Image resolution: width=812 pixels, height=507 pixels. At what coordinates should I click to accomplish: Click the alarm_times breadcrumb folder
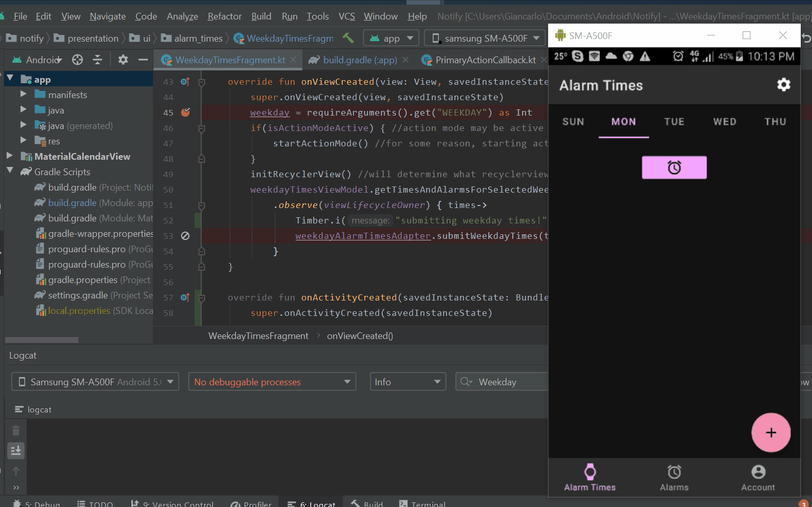192,38
